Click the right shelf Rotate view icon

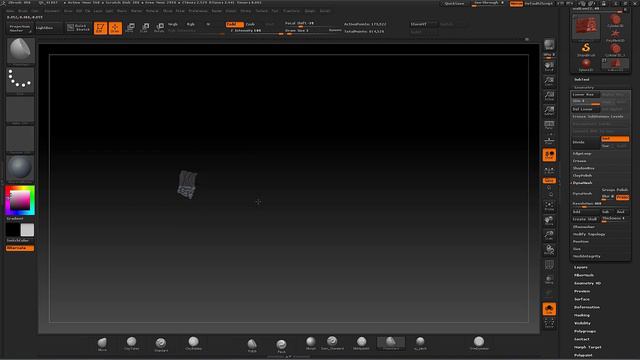point(549,250)
